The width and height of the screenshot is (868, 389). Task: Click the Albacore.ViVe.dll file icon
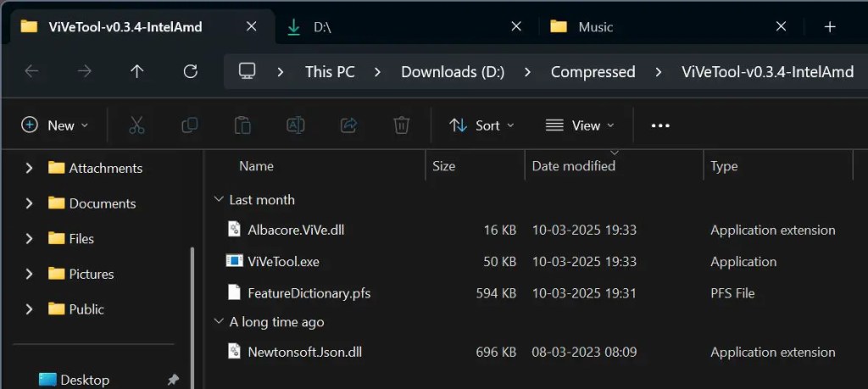[x=235, y=230]
